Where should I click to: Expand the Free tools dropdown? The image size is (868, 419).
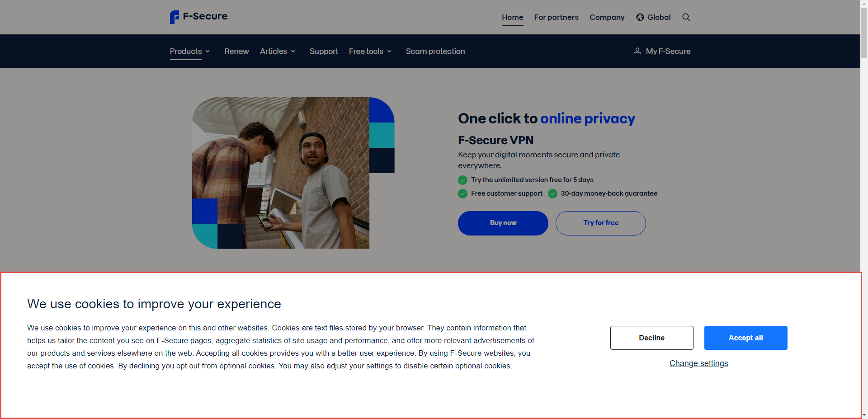pyautogui.click(x=370, y=51)
